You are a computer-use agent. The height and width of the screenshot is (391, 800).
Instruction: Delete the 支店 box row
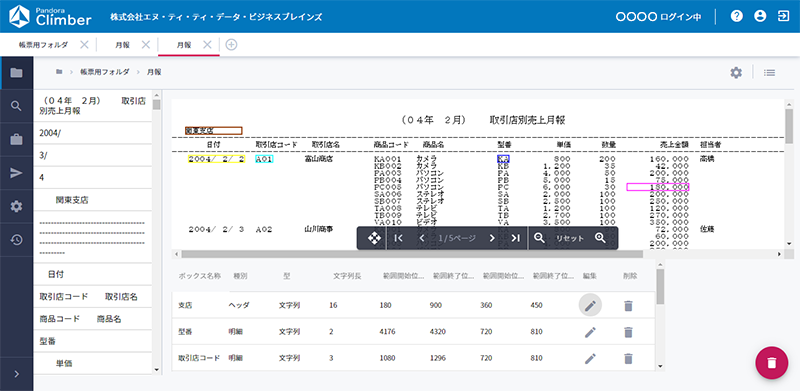coord(628,306)
